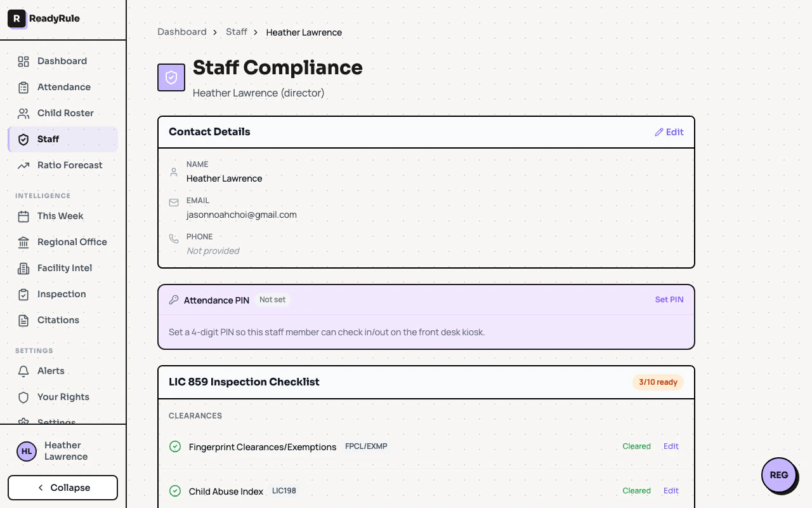The width and height of the screenshot is (812, 508).
Task: Edit the Child Abuse Index entry
Action: [671, 490]
